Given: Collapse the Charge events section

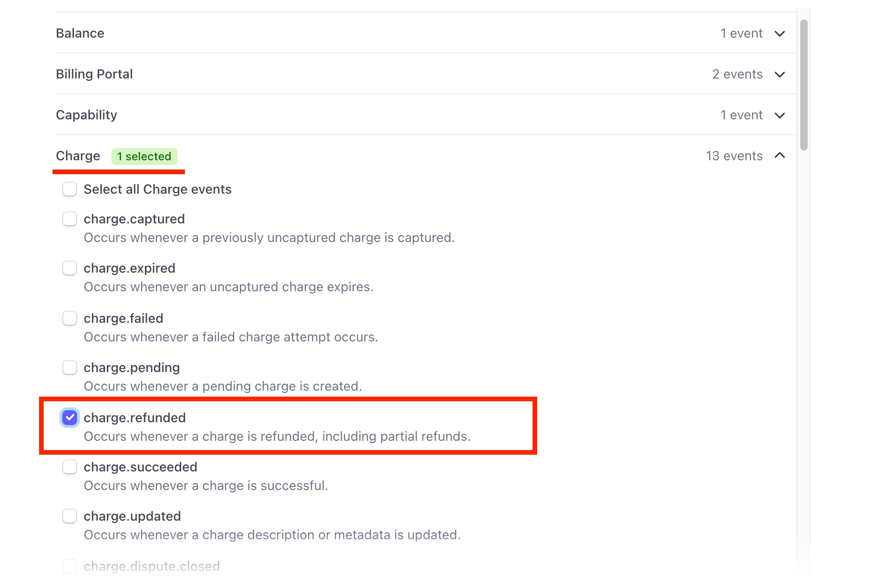Looking at the screenshot, I should coord(779,156).
